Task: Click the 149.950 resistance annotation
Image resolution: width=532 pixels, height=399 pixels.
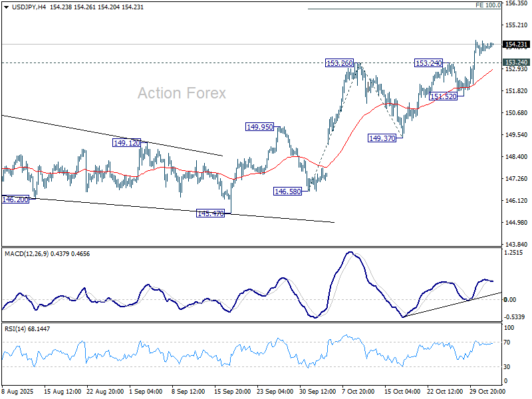Action: point(259,126)
